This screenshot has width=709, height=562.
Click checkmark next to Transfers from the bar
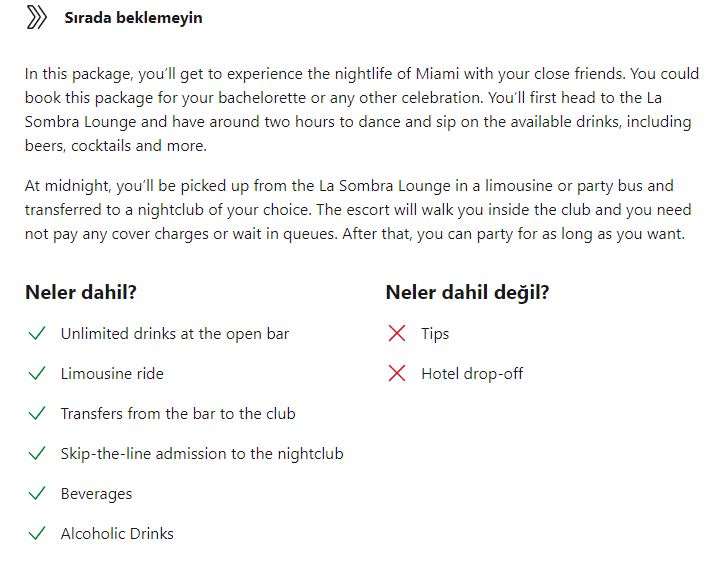(x=37, y=413)
